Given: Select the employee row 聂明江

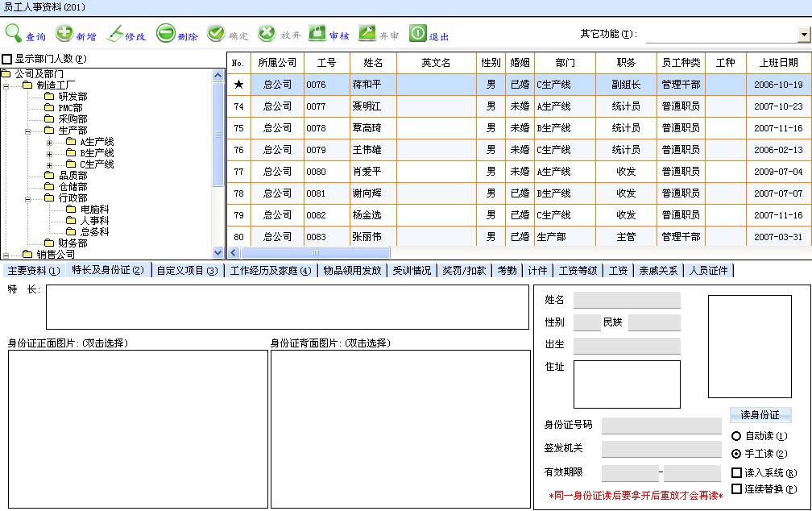Looking at the screenshot, I should point(519,106).
